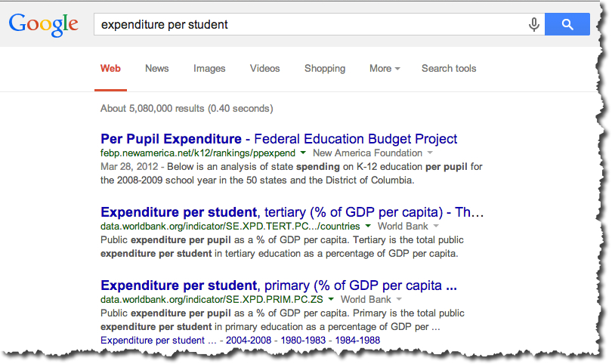
Task: Open green arrow beside SE.XPD.TERT.PC URL
Action: 368,227
